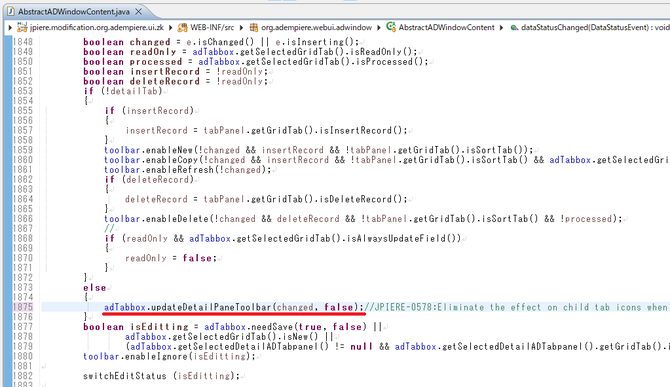670x387 pixels.
Task: Click line number 1875 in the gutter
Action: click(23, 307)
